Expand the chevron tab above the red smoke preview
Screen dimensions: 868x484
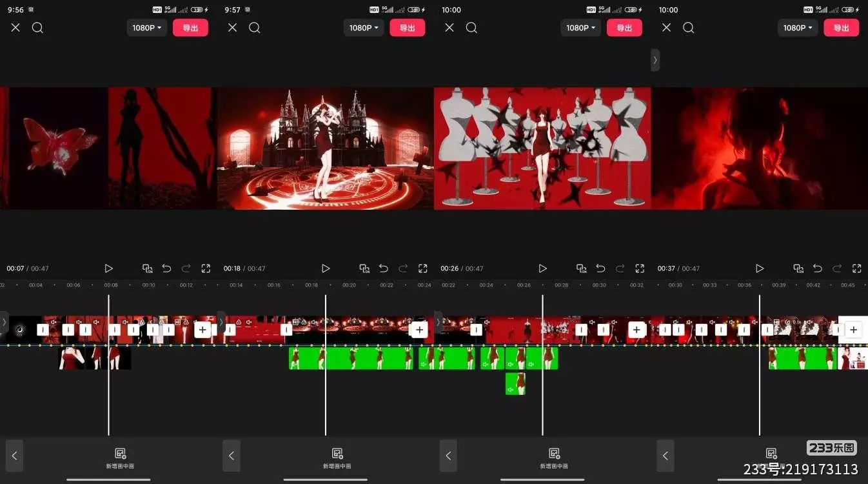point(655,60)
